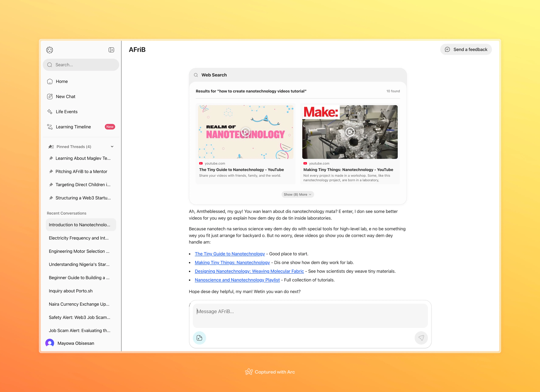Open Life Events page
540x392 pixels.
tap(81, 112)
